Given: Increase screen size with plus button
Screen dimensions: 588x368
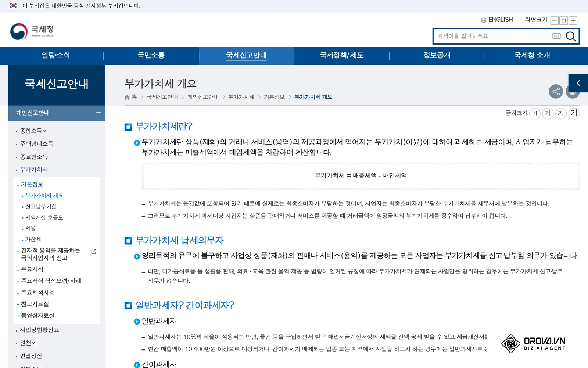Looking at the screenshot, I should tap(573, 21).
